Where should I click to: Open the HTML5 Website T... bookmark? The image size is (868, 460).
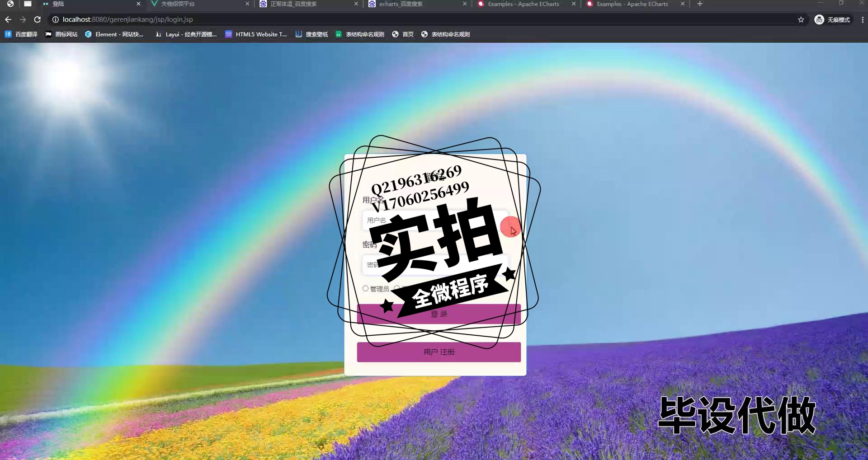coord(256,34)
